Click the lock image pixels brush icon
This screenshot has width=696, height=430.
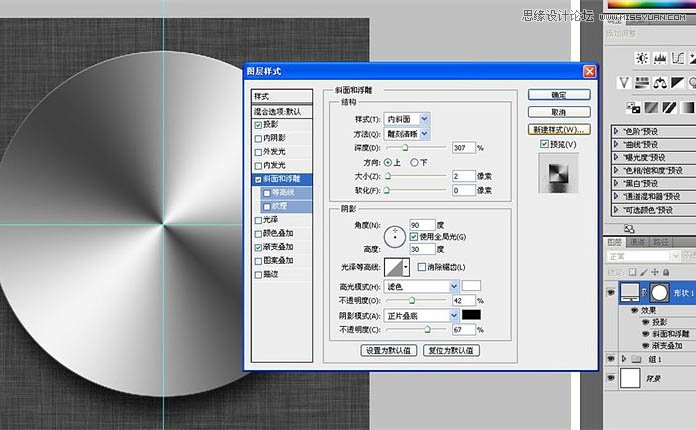[x=644, y=272]
